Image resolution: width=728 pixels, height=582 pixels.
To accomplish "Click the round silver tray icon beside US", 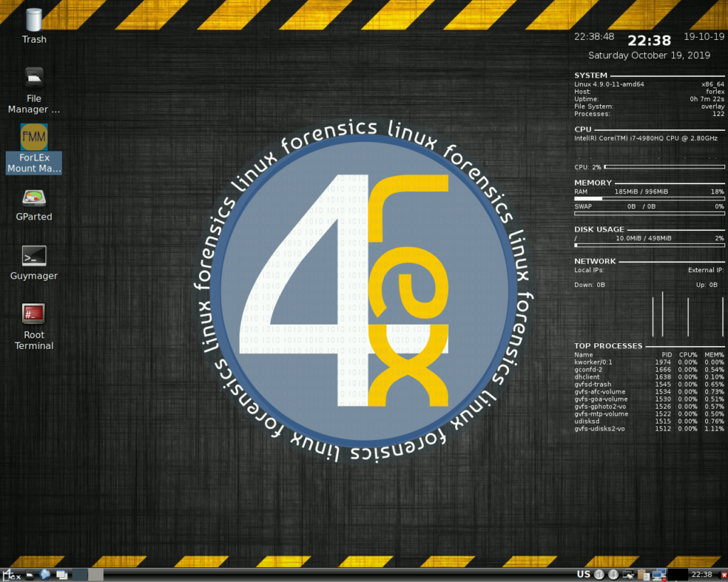I will 599,575.
